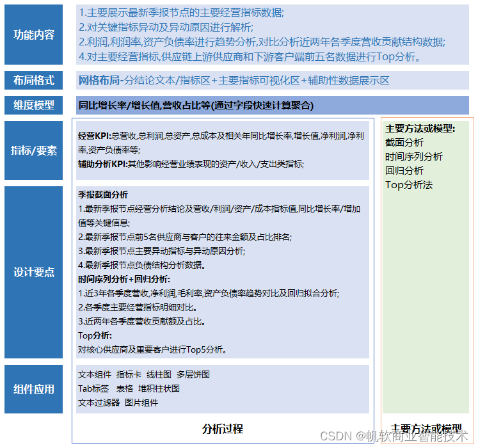Click the 组件应用 blue label box

pyautogui.click(x=33, y=389)
